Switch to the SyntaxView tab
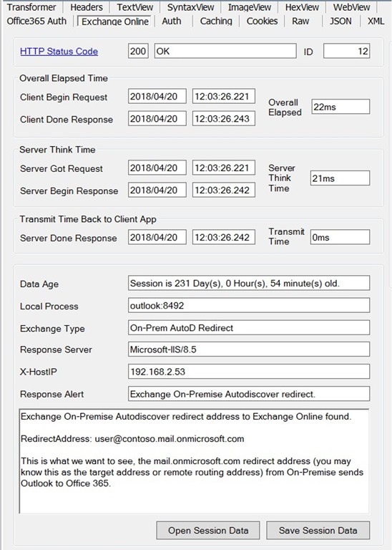Image resolution: width=392 pixels, height=550 pixels. click(190, 7)
